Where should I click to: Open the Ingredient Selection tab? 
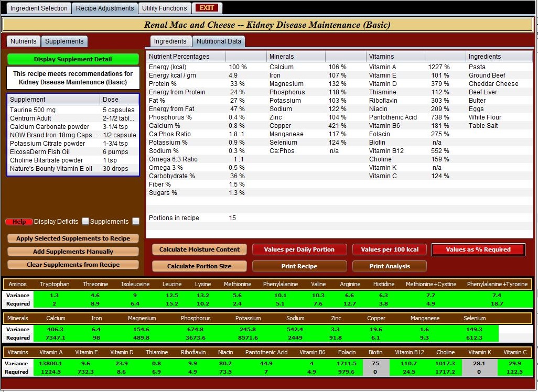(x=39, y=8)
